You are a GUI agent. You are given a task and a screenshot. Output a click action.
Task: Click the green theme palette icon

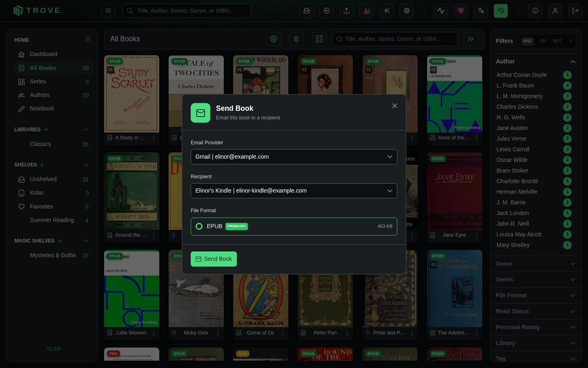pos(501,11)
